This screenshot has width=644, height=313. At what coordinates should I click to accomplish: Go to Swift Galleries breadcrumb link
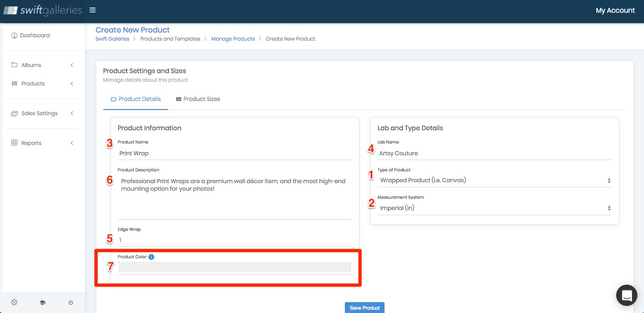[x=112, y=39]
